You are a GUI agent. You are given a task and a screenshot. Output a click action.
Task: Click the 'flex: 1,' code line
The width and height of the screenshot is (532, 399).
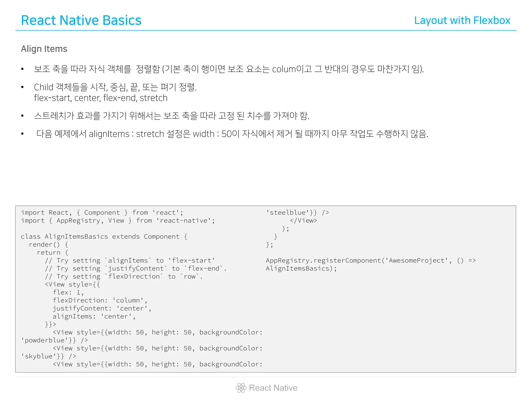tap(68, 292)
